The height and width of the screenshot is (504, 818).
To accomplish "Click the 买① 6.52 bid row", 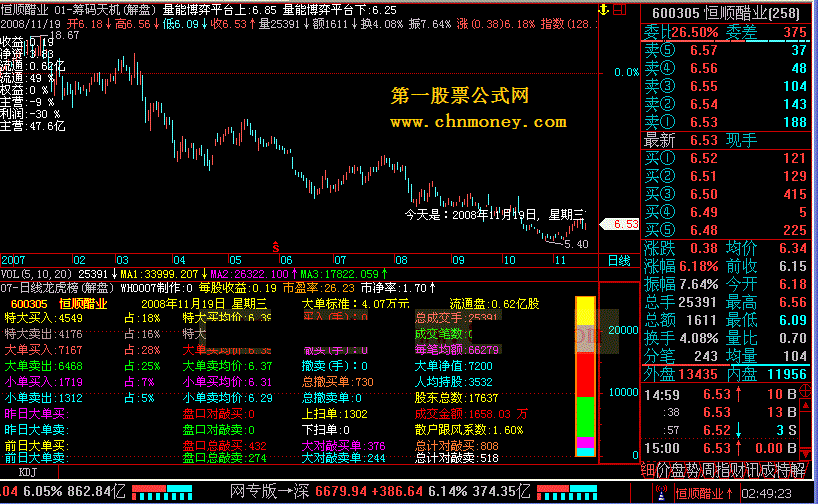I will point(726,158).
